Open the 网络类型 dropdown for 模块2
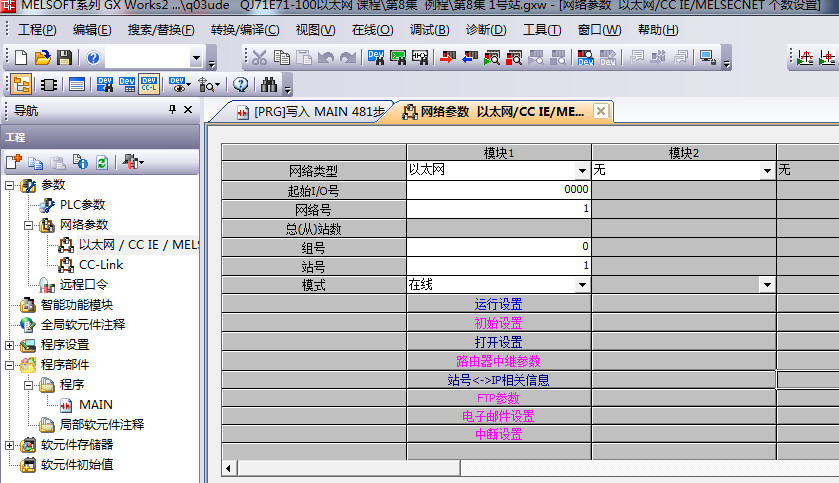This screenshot has height=483, width=839. coord(767,171)
